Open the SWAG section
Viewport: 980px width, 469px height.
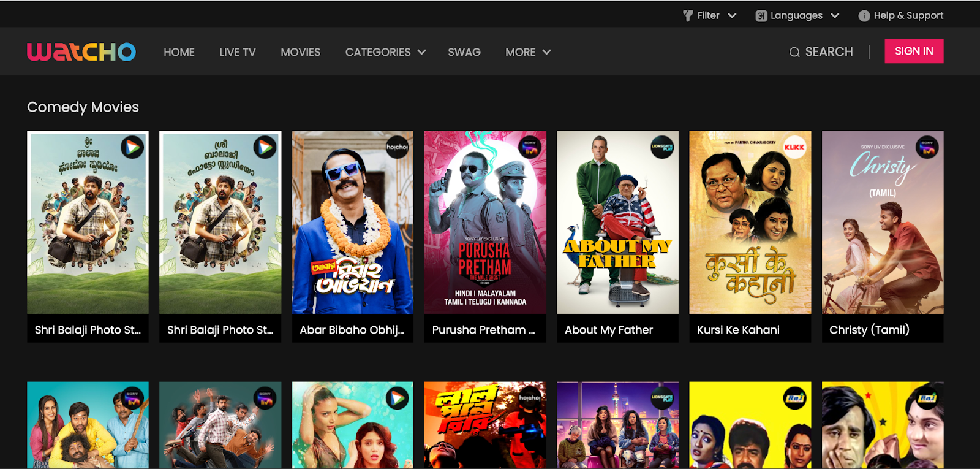[x=464, y=52]
